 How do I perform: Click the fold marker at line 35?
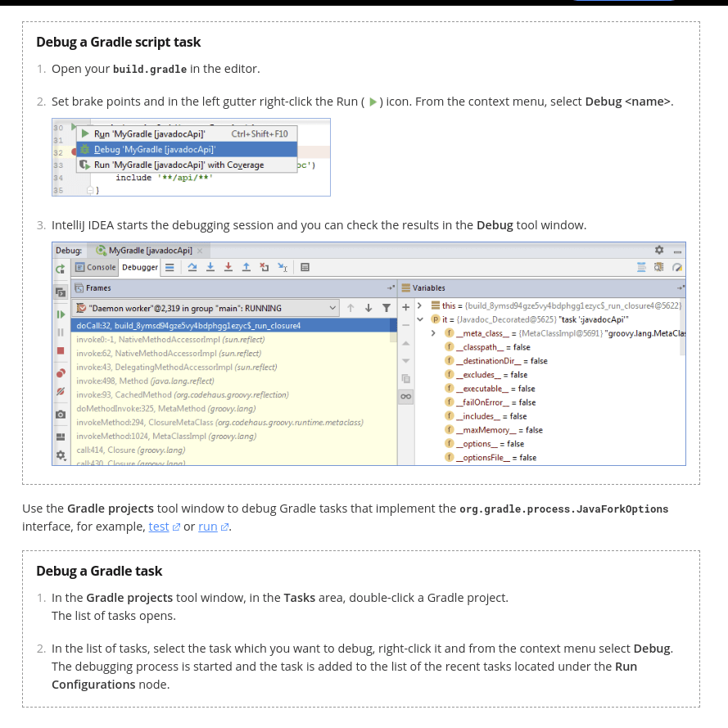pyautogui.click(x=90, y=190)
